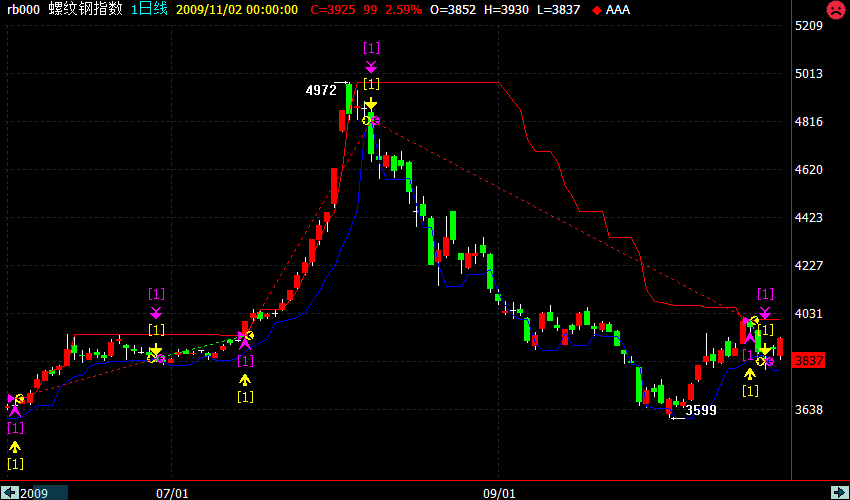Open the 1日线 period selector
The image size is (850, 500).
click(x=150, y=9)
